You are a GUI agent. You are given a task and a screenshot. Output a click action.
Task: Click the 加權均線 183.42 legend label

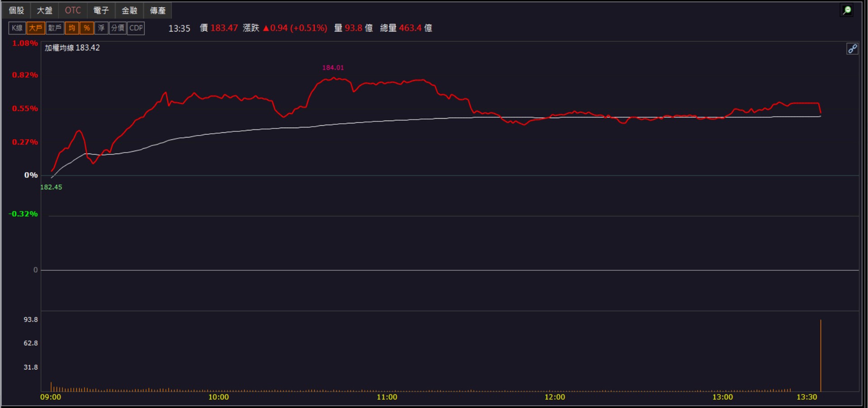click(72, 48)
